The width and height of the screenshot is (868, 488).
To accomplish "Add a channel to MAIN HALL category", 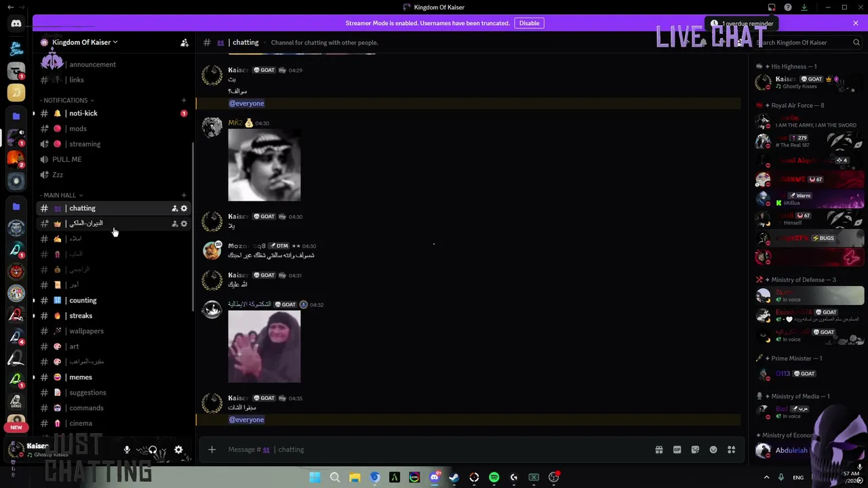I will (x=184, y=195).
